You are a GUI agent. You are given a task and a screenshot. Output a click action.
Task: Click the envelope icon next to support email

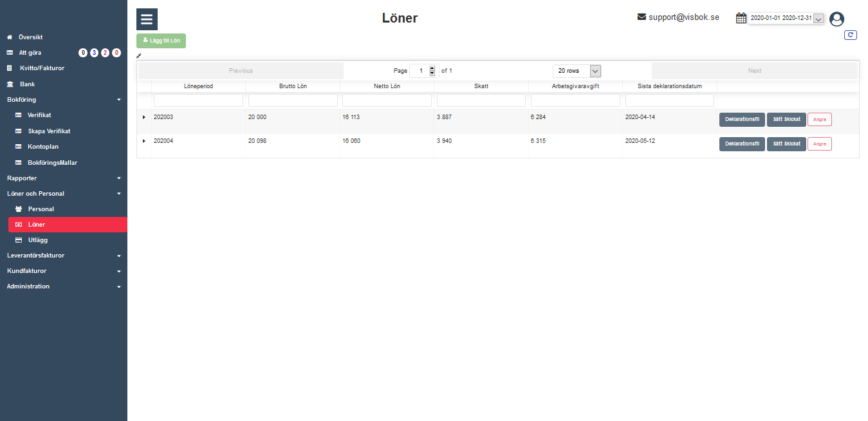point(642,17)
